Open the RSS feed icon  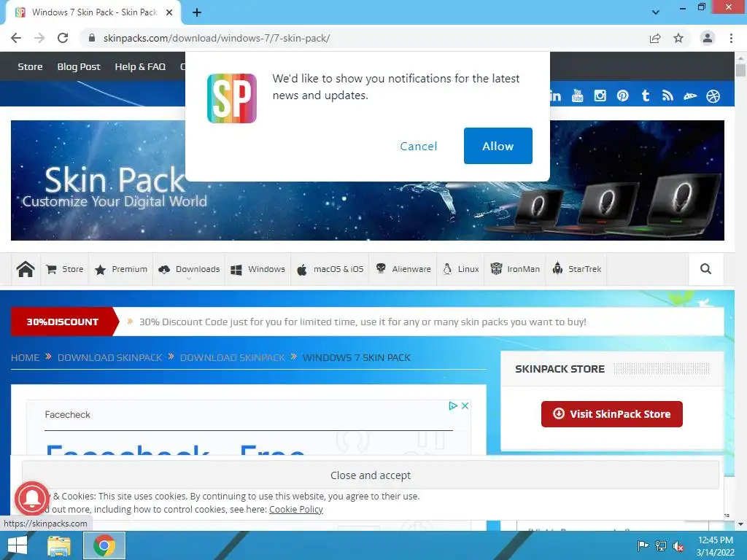pos(668,96)
